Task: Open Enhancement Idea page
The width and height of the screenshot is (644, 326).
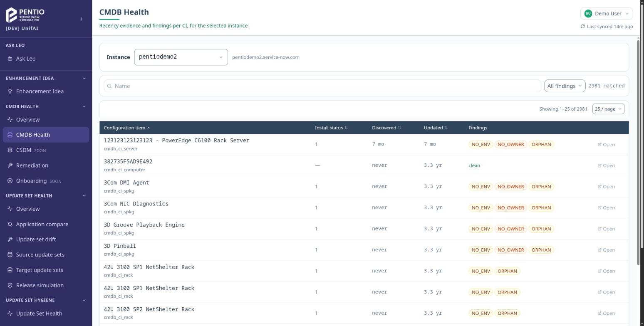Action: coord(46,91)
